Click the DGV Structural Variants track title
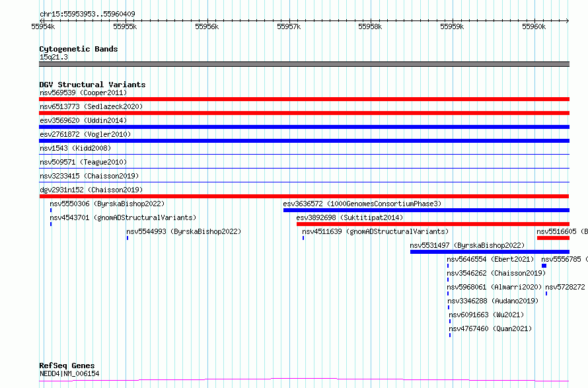 pos(92,85)
